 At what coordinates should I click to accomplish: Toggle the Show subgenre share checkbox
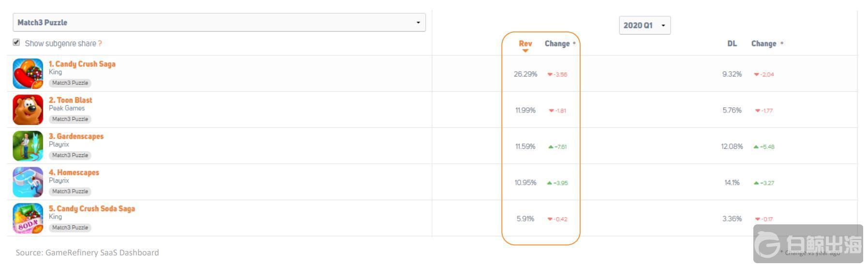pyautogui.click(x=16, y=43)
